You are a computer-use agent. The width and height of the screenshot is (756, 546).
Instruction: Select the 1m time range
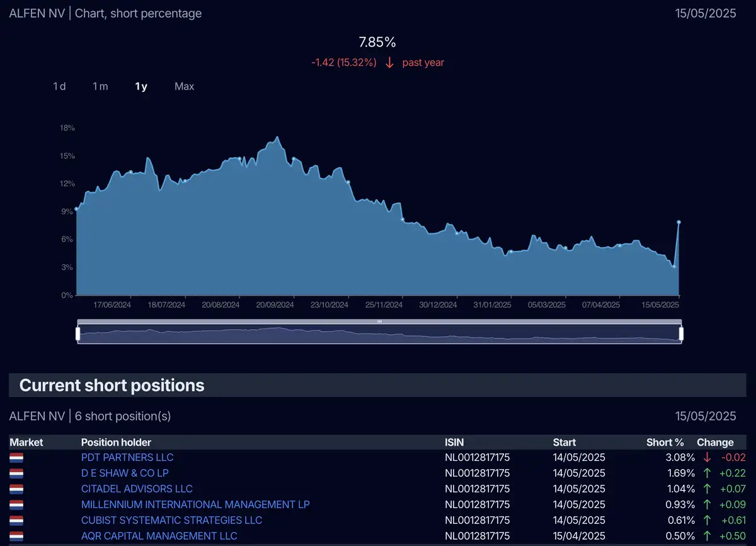pos(100,86)
